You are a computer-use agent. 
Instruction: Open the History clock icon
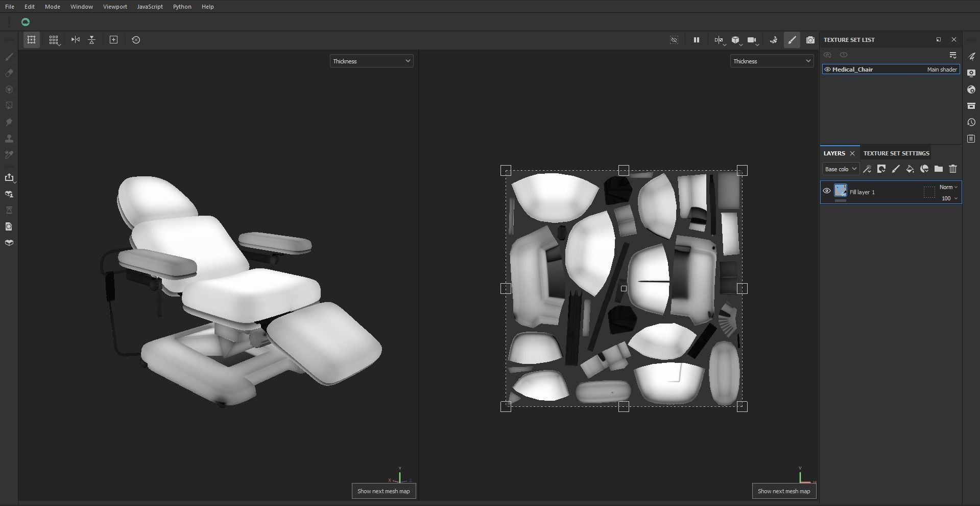(x=971, y=122)
